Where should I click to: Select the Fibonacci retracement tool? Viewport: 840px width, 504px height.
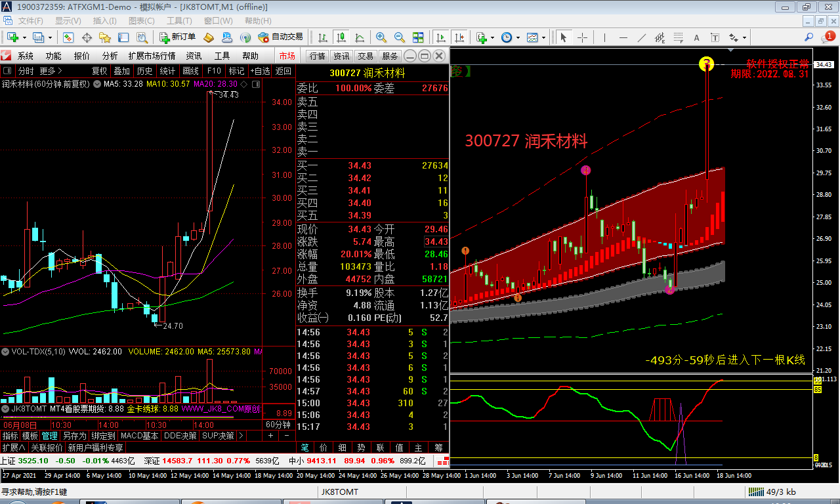pyautogui.click(x=679, y=37)
